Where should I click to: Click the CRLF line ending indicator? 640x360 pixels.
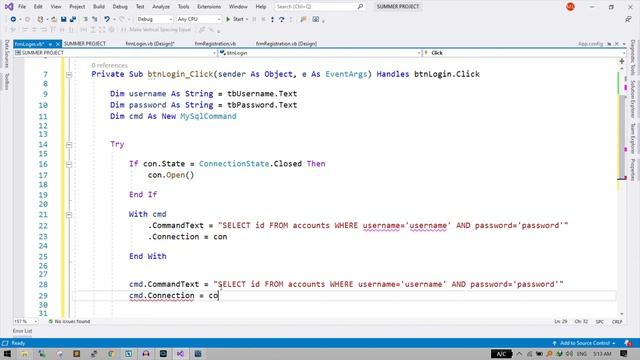click(617, 322)
